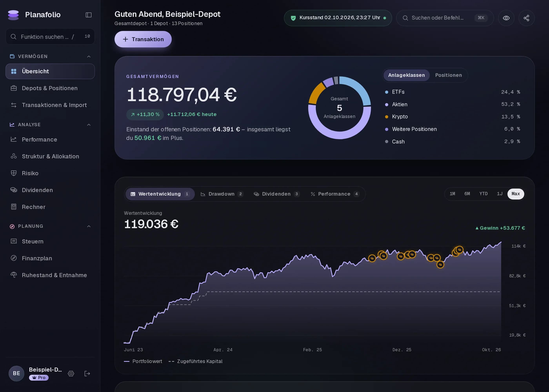The width and height of the screenshot is (549, 392).
Task: Open Depots & Positionen page
Action: [50, 88]
